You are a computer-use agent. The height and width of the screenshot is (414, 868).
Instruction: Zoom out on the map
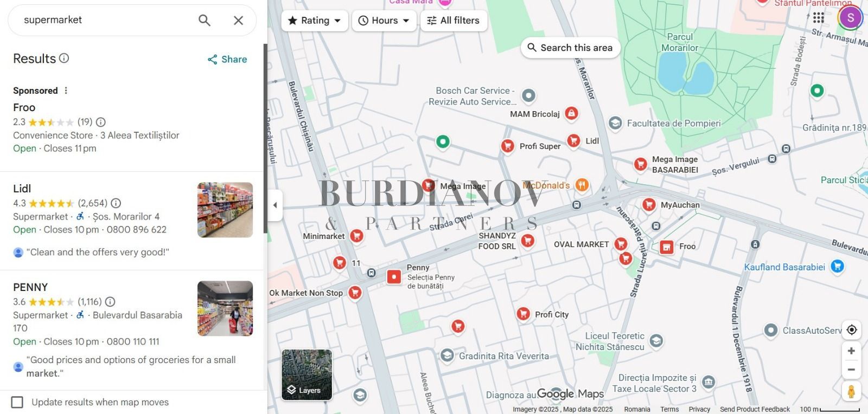tap(852, 370)
